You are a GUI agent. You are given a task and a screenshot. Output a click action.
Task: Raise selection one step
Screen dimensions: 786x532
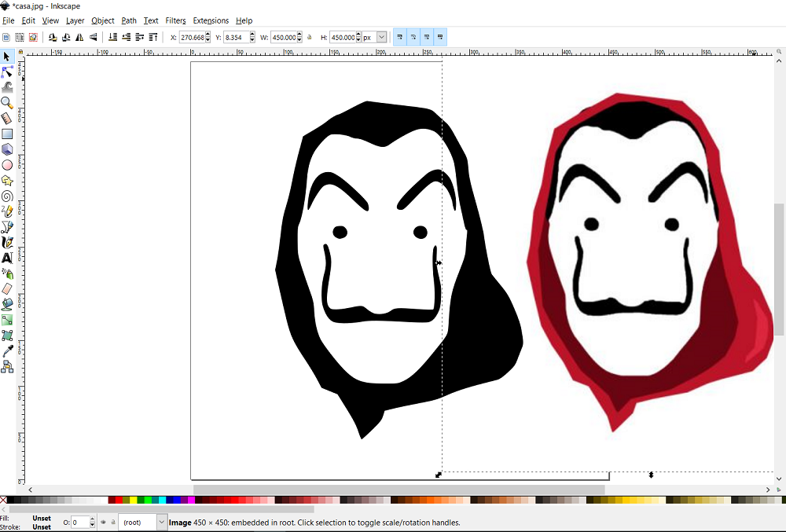[140, 37]
